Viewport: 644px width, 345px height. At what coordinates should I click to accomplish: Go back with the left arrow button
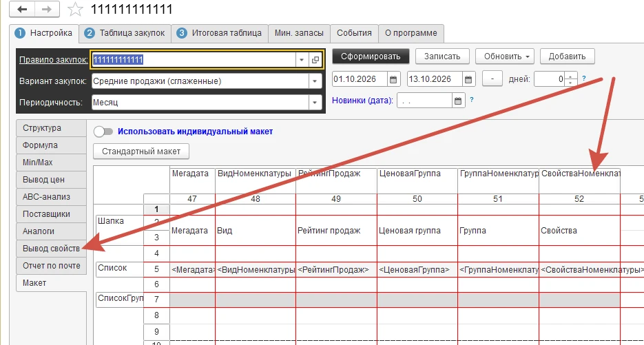(22, 10)
